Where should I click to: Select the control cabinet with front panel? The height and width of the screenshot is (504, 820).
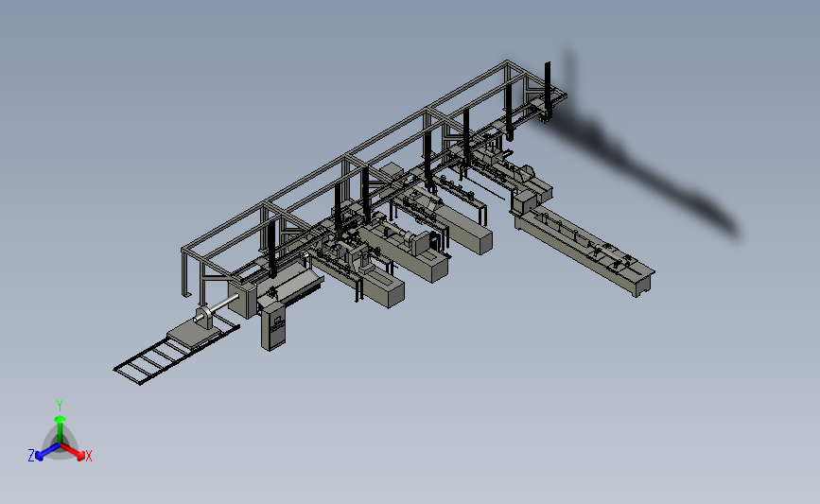[x=273, y=327]
